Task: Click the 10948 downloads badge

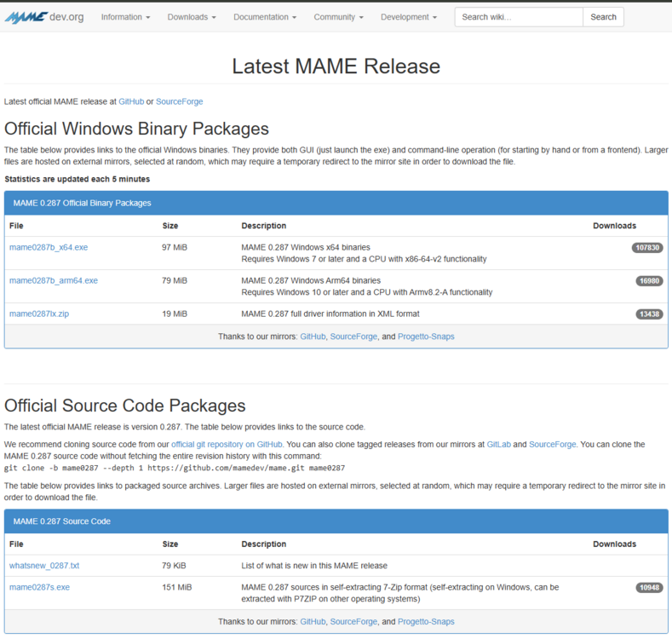Action: 649,588
